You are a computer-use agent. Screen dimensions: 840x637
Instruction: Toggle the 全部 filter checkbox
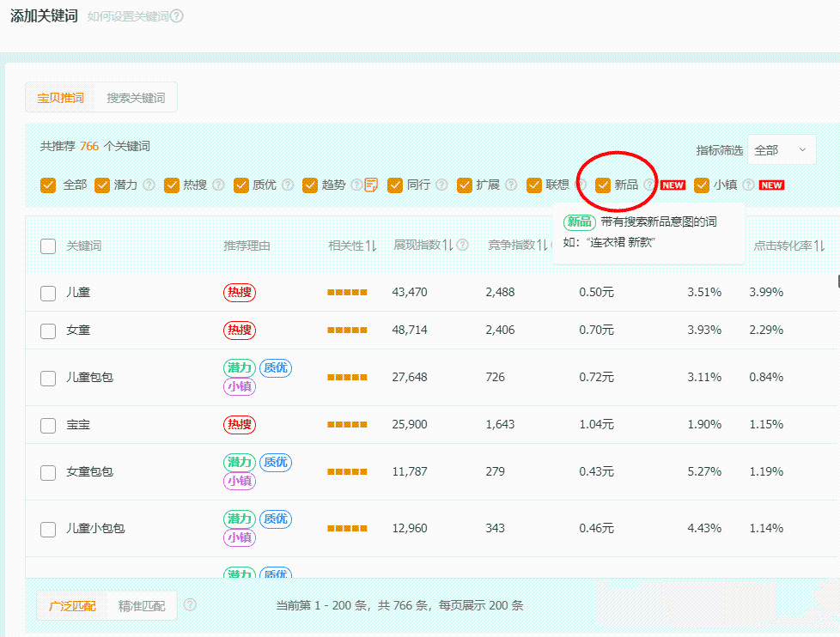(48, 185)
